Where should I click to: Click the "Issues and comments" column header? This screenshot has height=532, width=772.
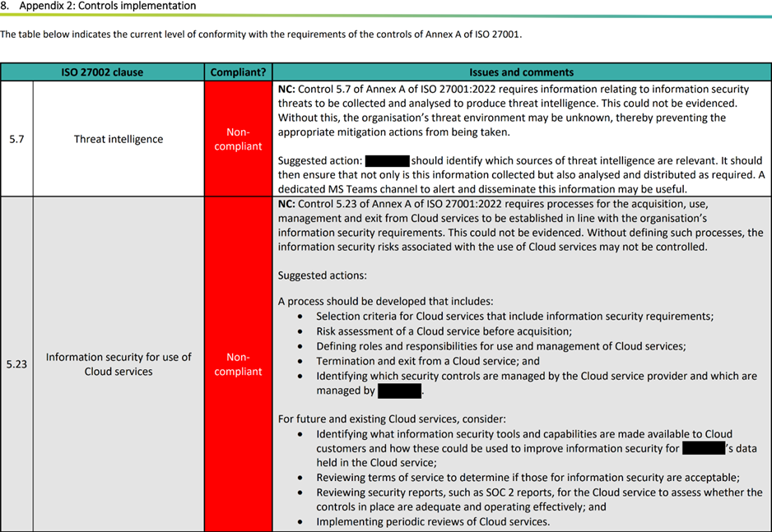521,72
